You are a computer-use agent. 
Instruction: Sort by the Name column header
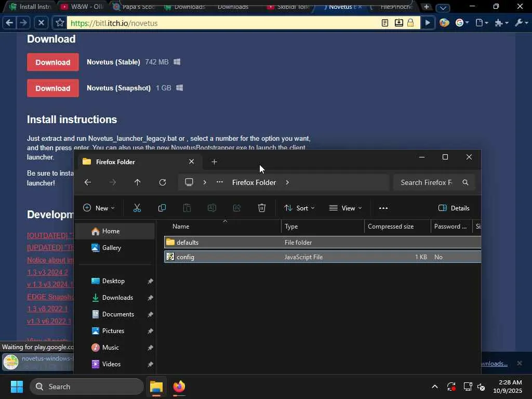tap(223, 227)
